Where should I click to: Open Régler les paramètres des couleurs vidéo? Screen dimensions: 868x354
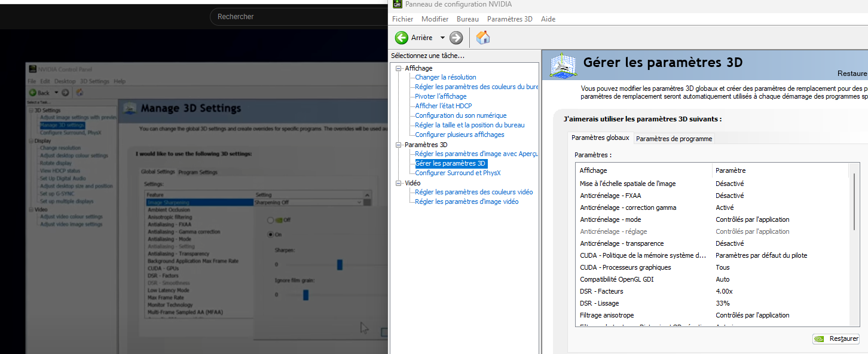(x=473, y=192)
